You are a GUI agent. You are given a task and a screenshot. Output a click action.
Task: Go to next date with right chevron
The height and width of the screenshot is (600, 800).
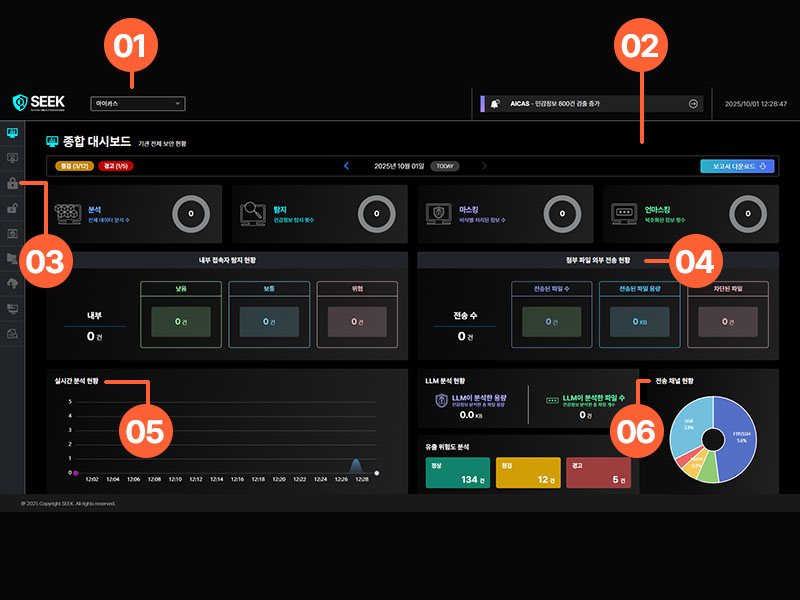pyautogui.click(x=484, y=166)
